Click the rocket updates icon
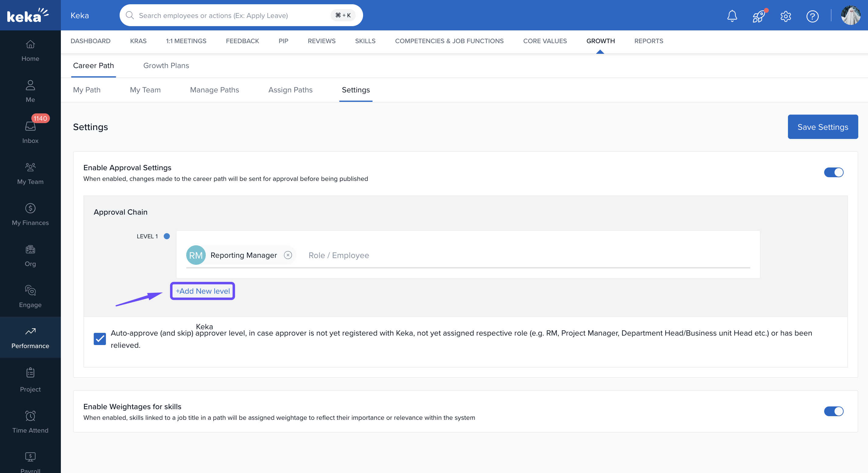 [x=758, y=16]
